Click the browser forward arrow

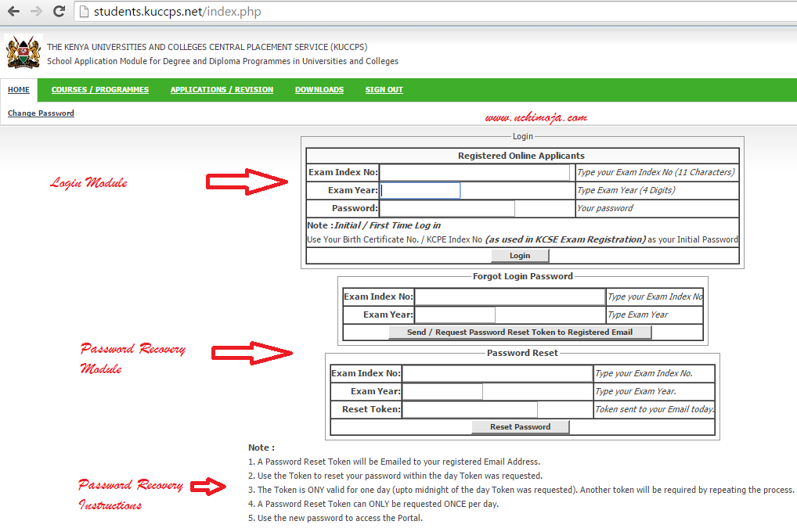coord(36,11)
